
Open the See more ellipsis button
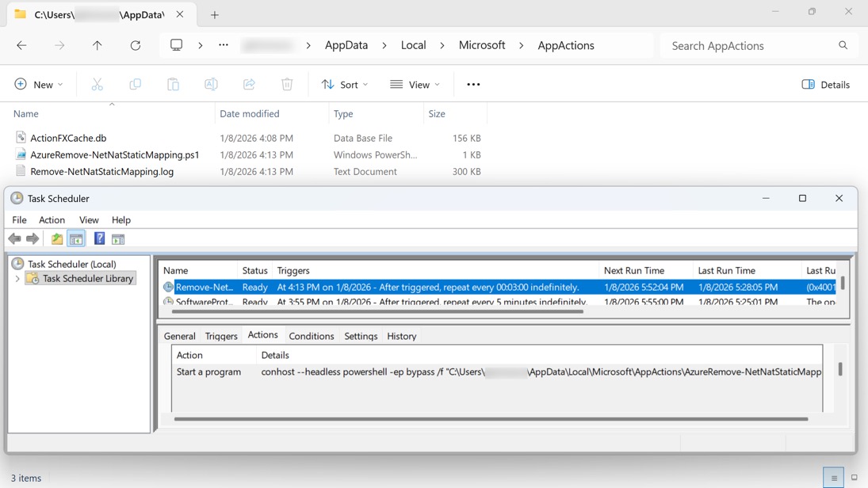coord(473,85)
